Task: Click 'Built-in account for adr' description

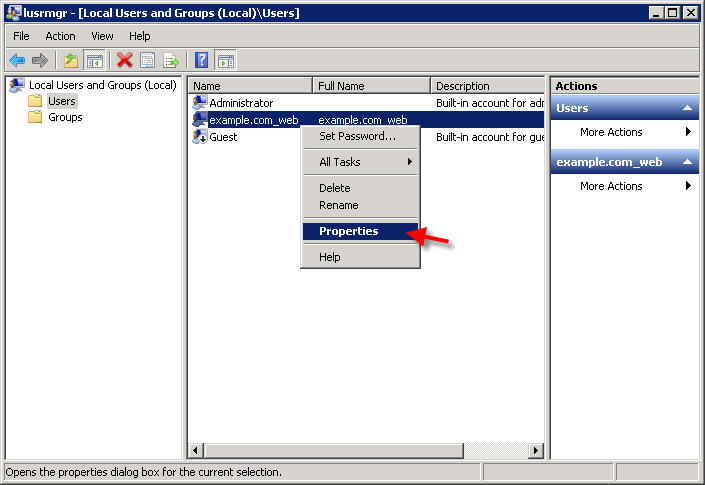Action: point(490,103)
